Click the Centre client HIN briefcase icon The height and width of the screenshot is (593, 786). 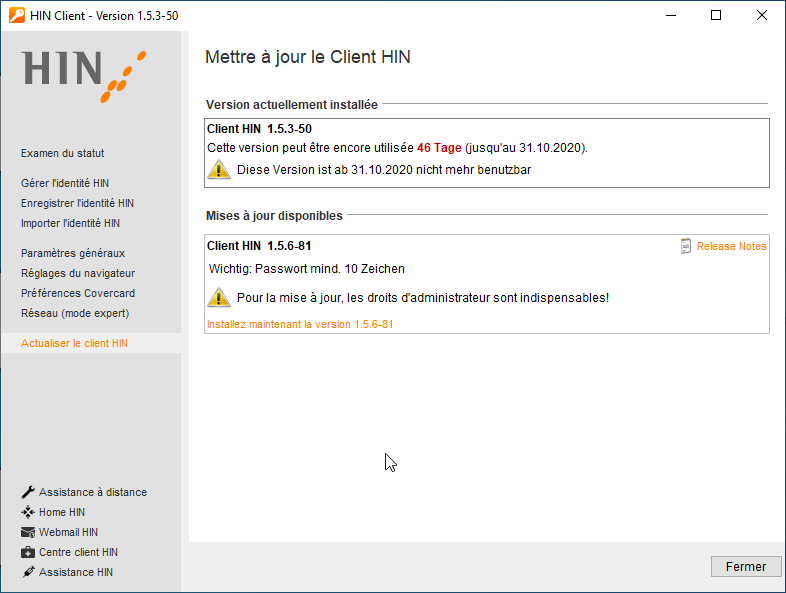coord(28,552)
